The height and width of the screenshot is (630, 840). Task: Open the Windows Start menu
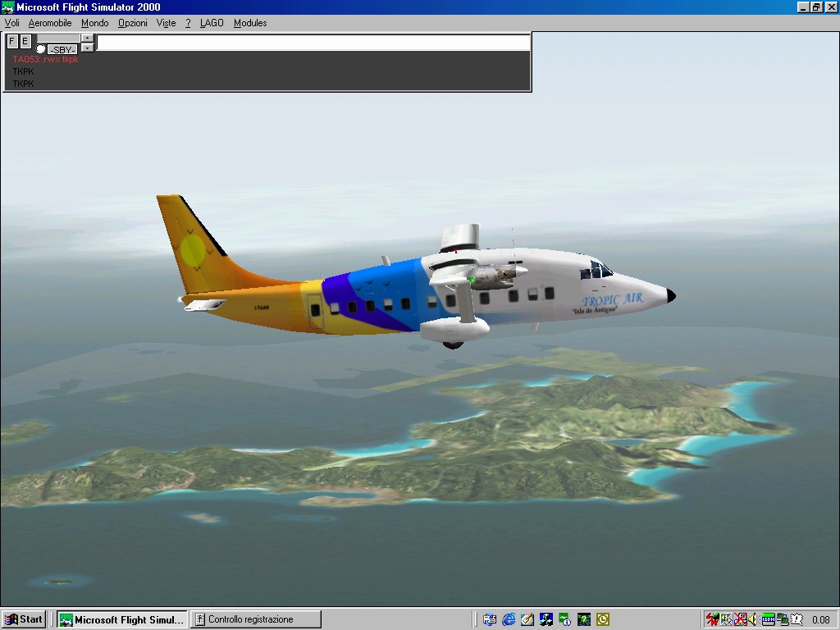tap(23, 620)
